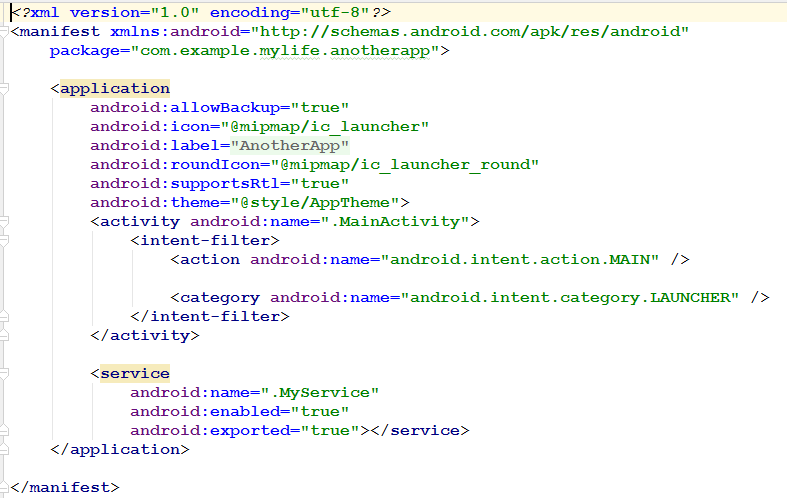Click the "@mipmap/ic_launcher_round" value

tap(405, 165)
